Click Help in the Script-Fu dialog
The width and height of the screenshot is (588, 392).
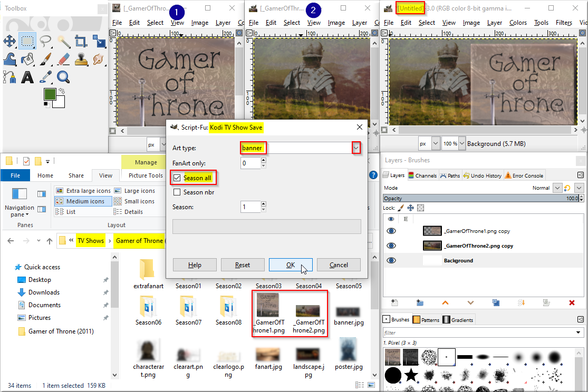point(195,265)
